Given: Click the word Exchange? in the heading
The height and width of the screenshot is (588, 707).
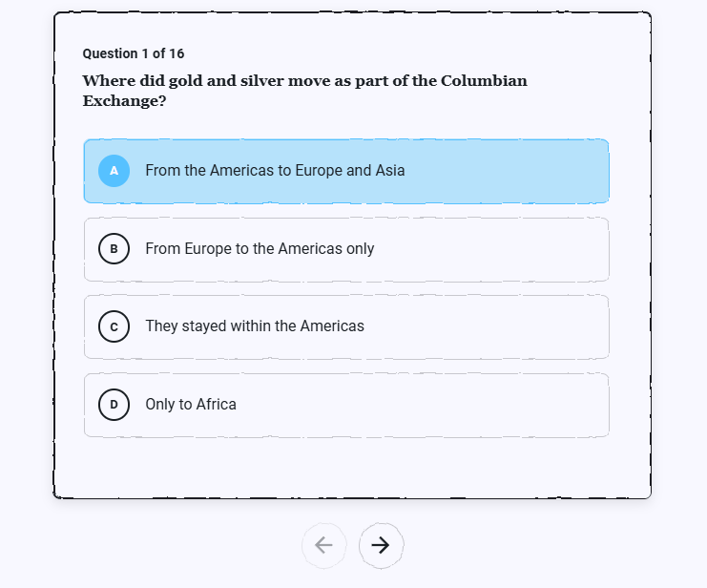Looking at the screenshot, I should 124,100.
